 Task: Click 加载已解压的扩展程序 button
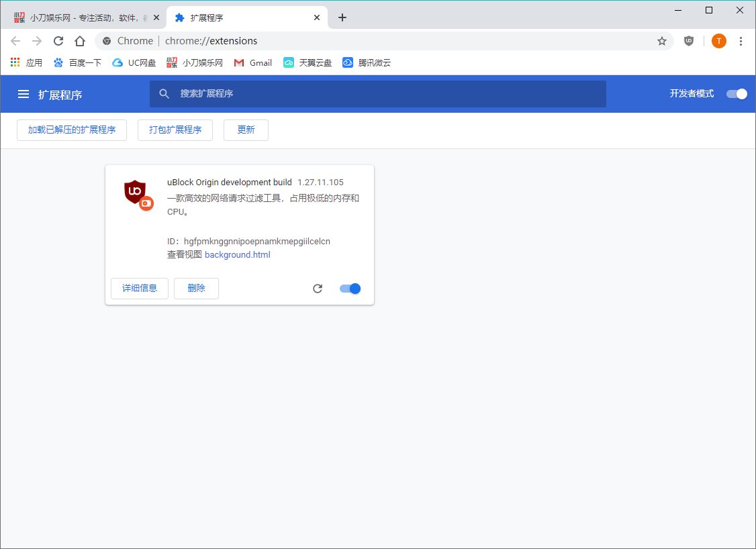tap(72, 130)
